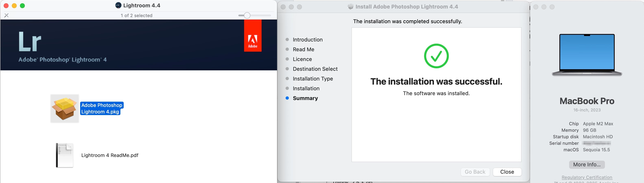Click the MacBook Pro title text

(587, 101)
